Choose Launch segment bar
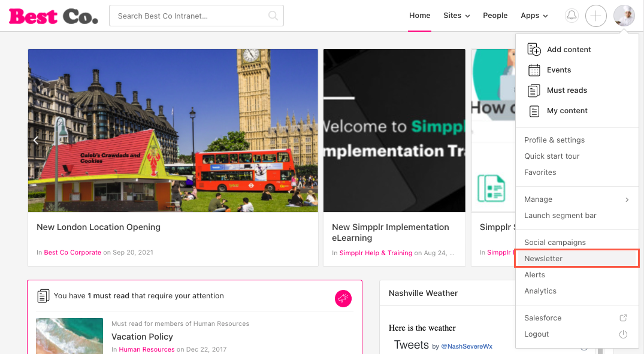 [560, 216]
